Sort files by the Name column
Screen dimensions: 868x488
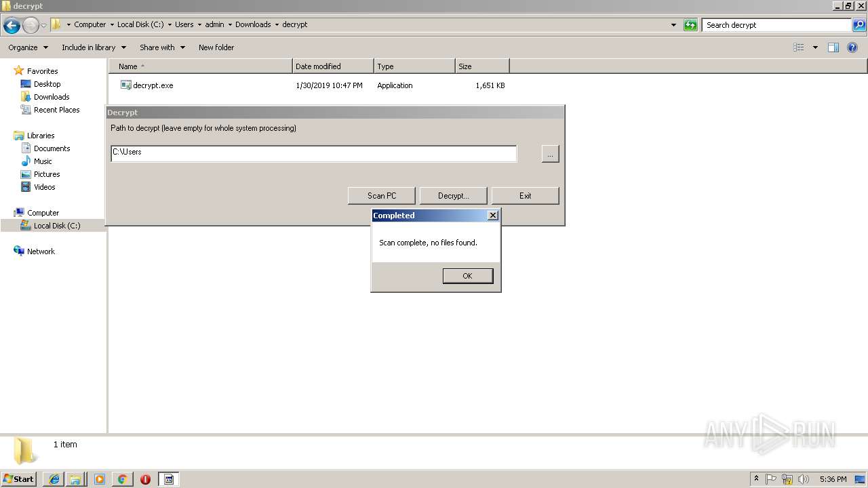(x=200, y=66)
